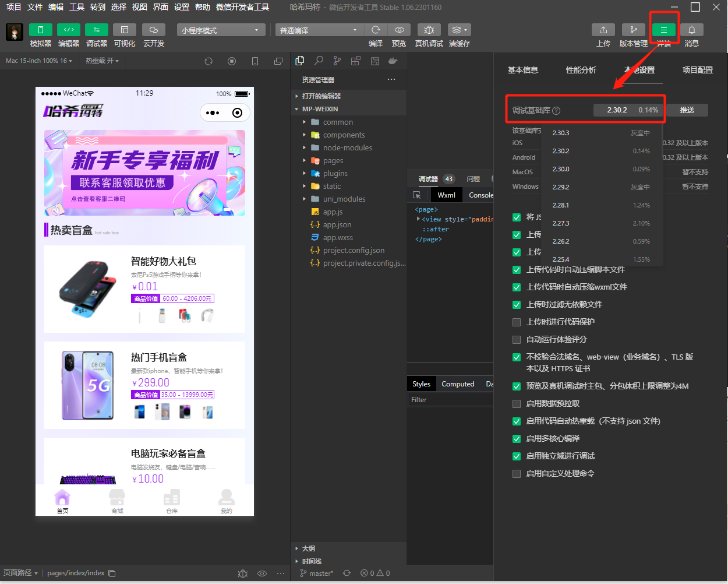Click the simulator stop icon
The height and width of the screenshot is (584, 728).
point(232,61)
